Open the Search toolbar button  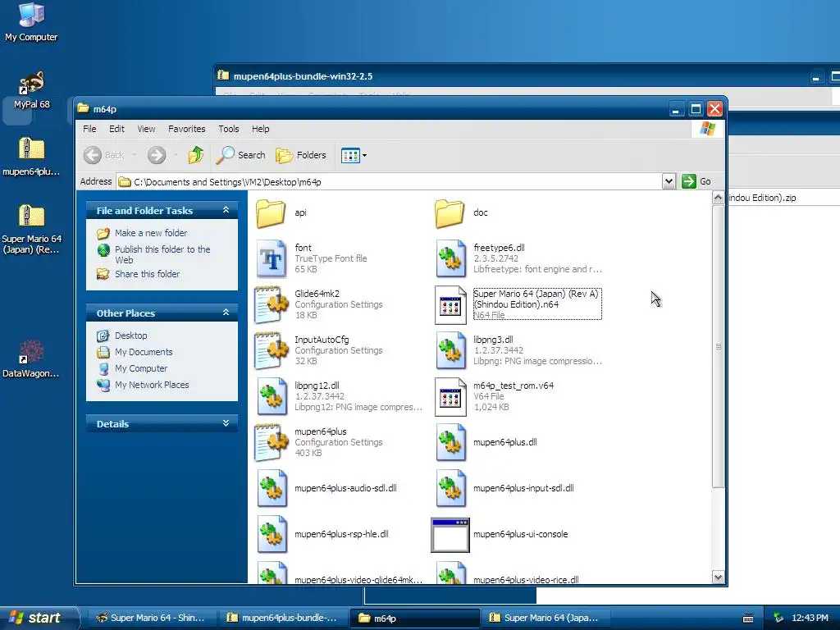click(240, 155)
